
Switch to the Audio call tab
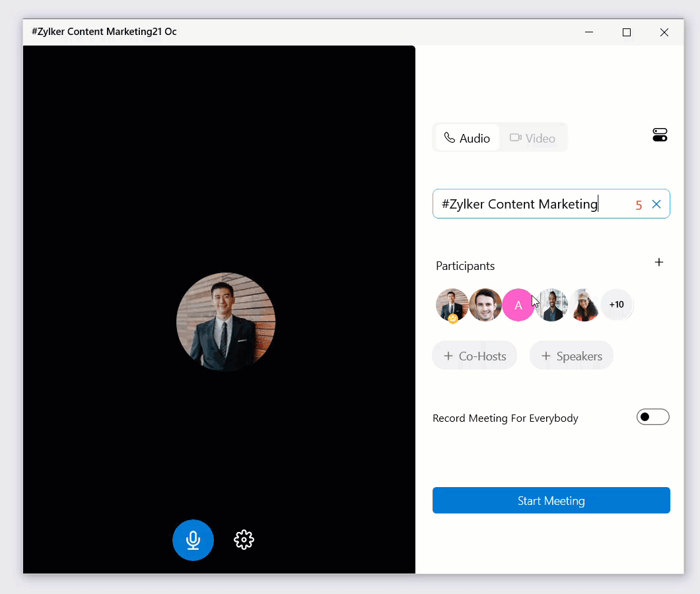(467, 138)
